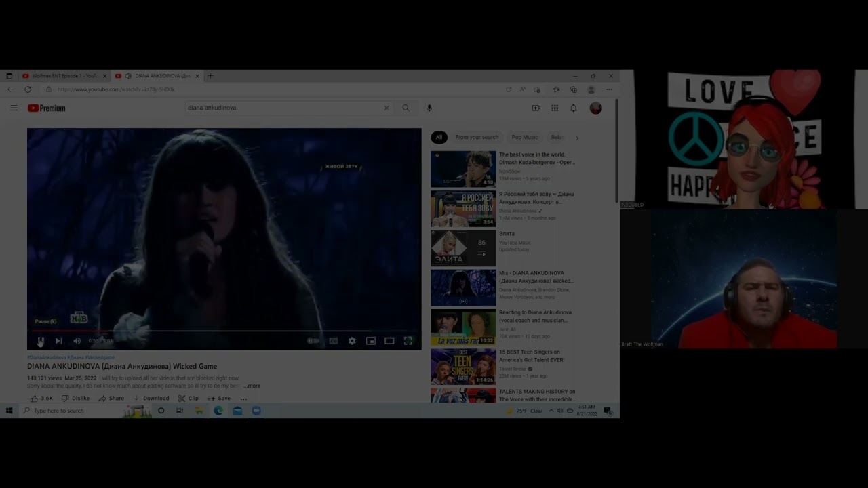Go to the YouTube Premium home logo
The height and width of the screenshot is (488, 868).
47,108
